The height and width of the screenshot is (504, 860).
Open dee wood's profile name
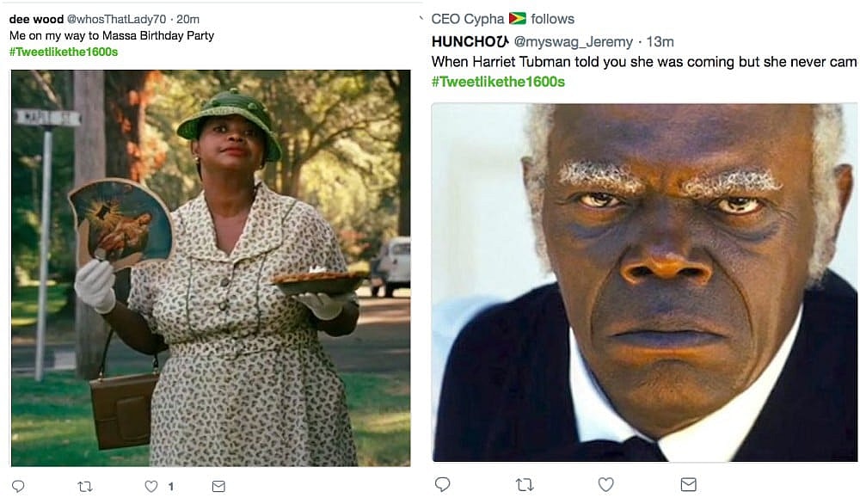pos(36,19)
